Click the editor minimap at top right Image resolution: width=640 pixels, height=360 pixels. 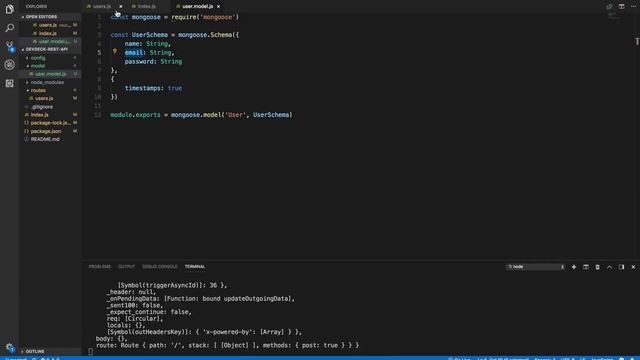pos(614,16)
